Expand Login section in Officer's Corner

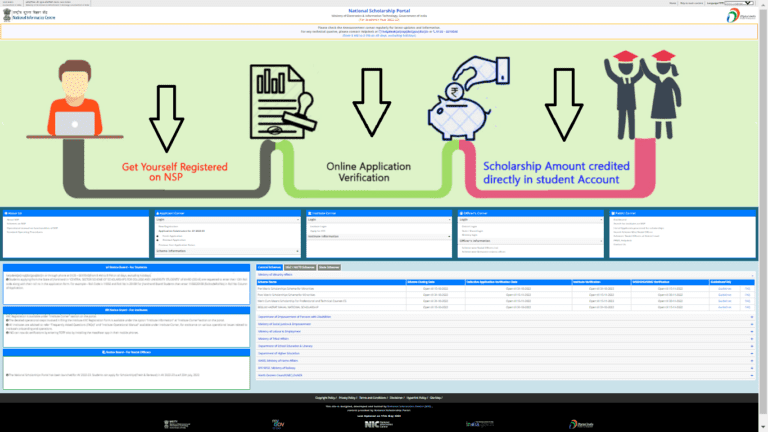[x=530, y=219]
